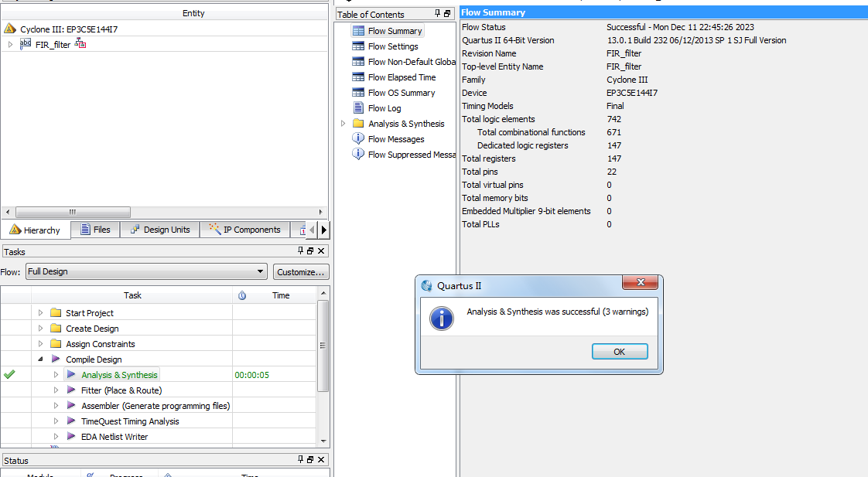Screen dimensions: 868x477
Task: Pin the Tasks panel
Action: click(x=301, y=250)
